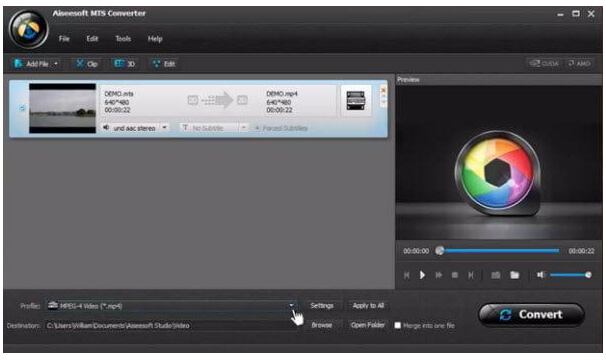Screen dimensions: 606x361
Task: Open the Help menu
Action: pos(155,39)
